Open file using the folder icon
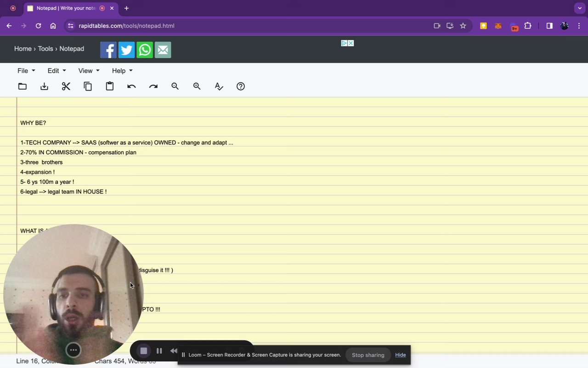Screen dimensions: 588x368 point(22,86)
